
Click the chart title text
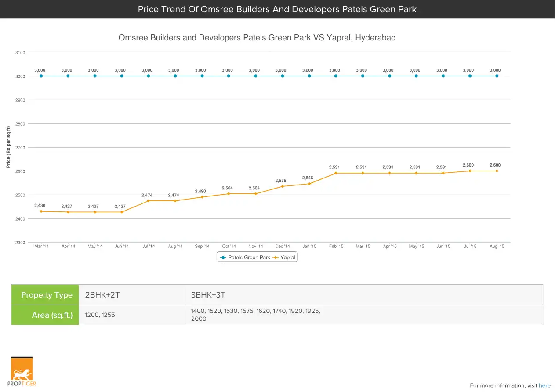[257, 38]
